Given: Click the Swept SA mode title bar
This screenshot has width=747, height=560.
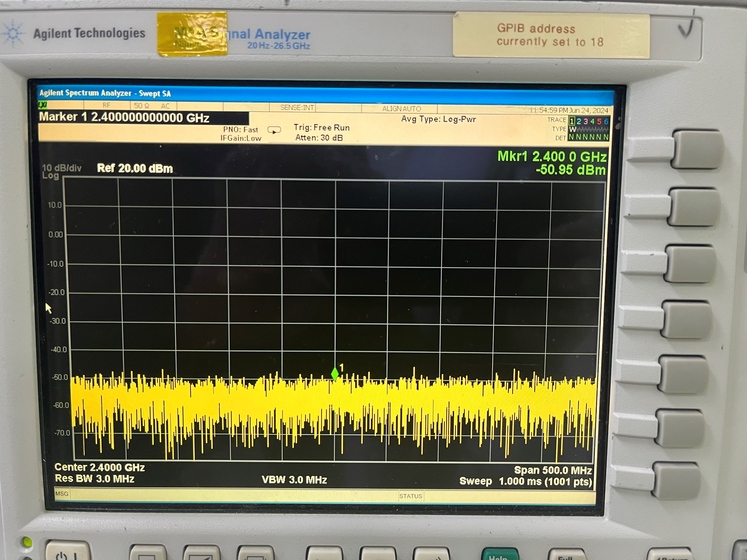Looking at the screenshot, I should (x=104, y=94).
